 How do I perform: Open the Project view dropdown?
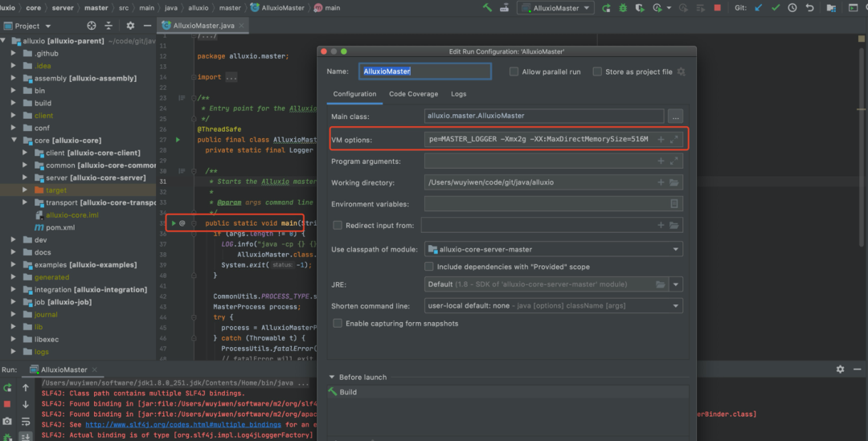click(x=27, y=26)
